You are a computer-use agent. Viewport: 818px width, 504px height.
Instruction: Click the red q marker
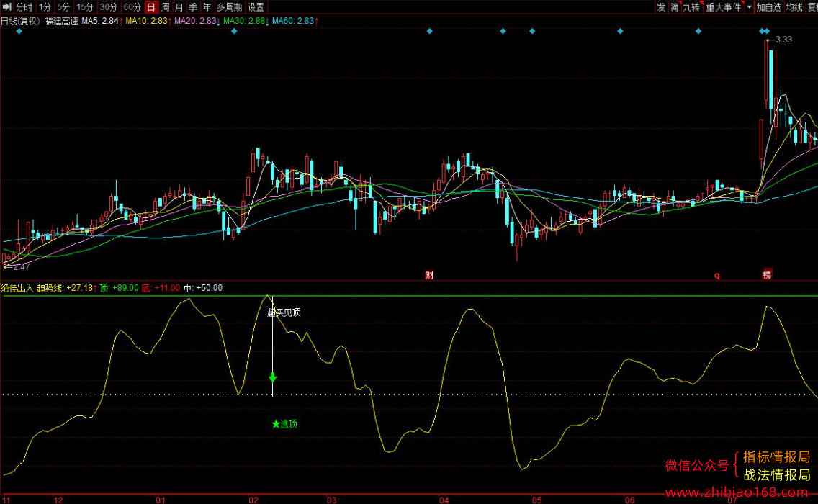tap(716, 276)
